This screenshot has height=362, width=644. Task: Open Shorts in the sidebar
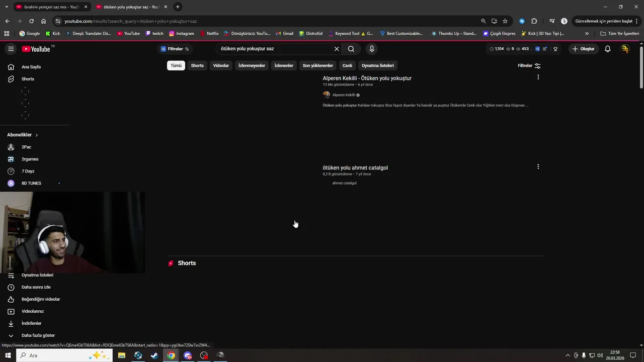coord(28,79)
